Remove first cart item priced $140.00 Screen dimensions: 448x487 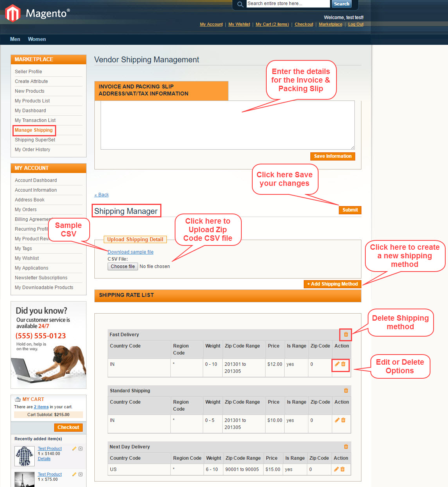(80, 448)
